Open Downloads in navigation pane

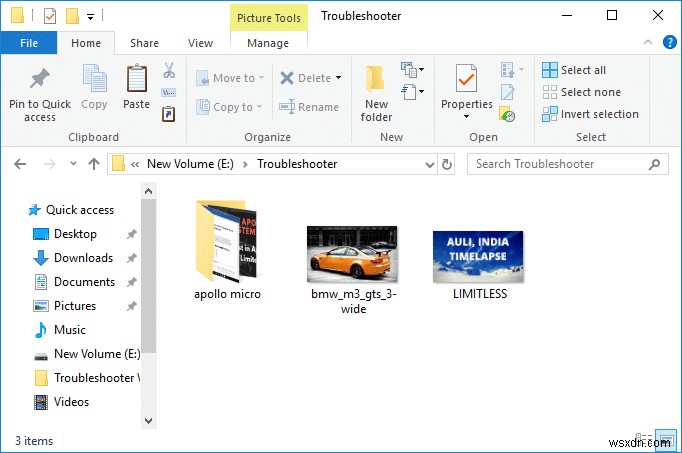[73, 258]
